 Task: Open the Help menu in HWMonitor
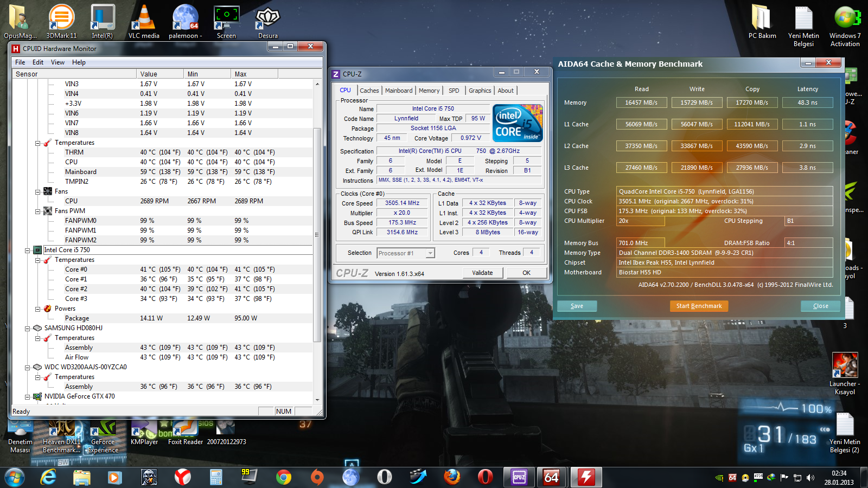pos(79,62)
